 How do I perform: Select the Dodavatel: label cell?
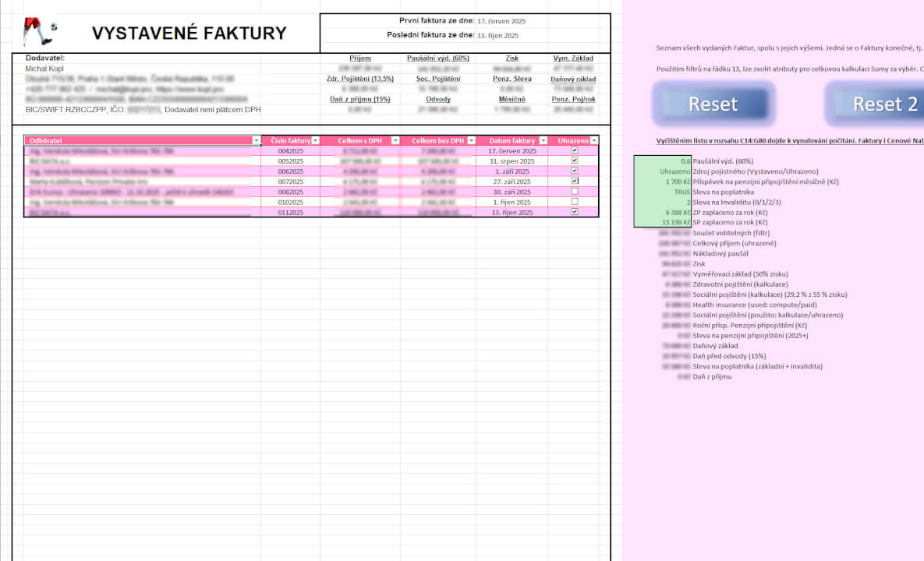pyautogui.click(x=45, y=58)
